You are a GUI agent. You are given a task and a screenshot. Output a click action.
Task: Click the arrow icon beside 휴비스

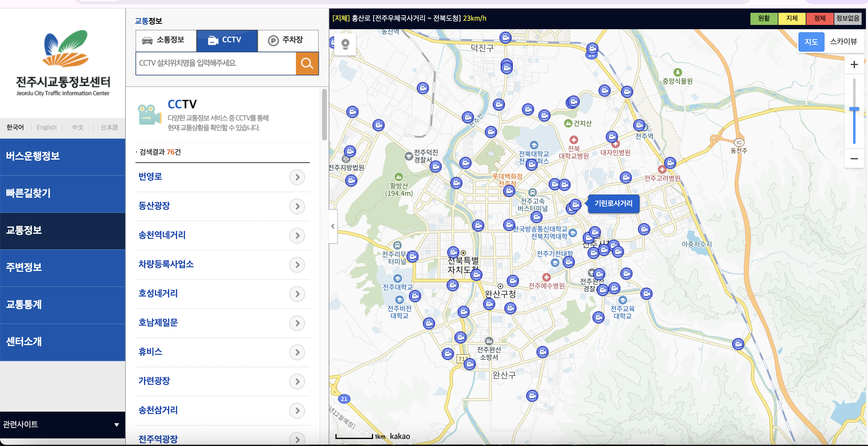(x=297, y=352)
